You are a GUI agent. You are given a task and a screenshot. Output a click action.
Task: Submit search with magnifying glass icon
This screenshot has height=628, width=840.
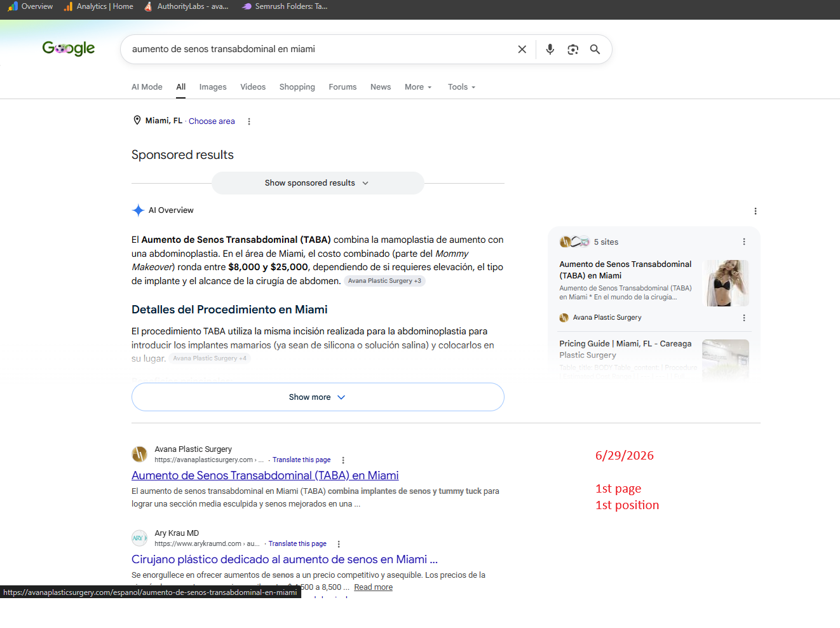coord(595,49)
